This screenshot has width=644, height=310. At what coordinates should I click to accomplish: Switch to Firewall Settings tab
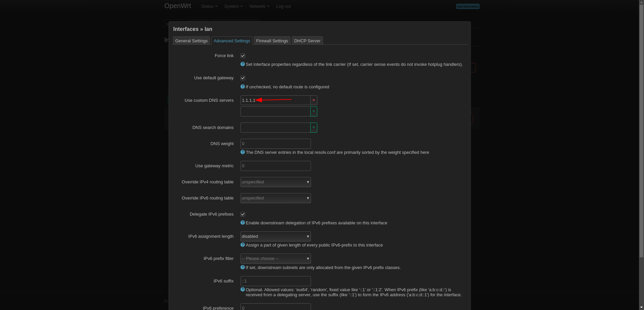pos(272,41)
